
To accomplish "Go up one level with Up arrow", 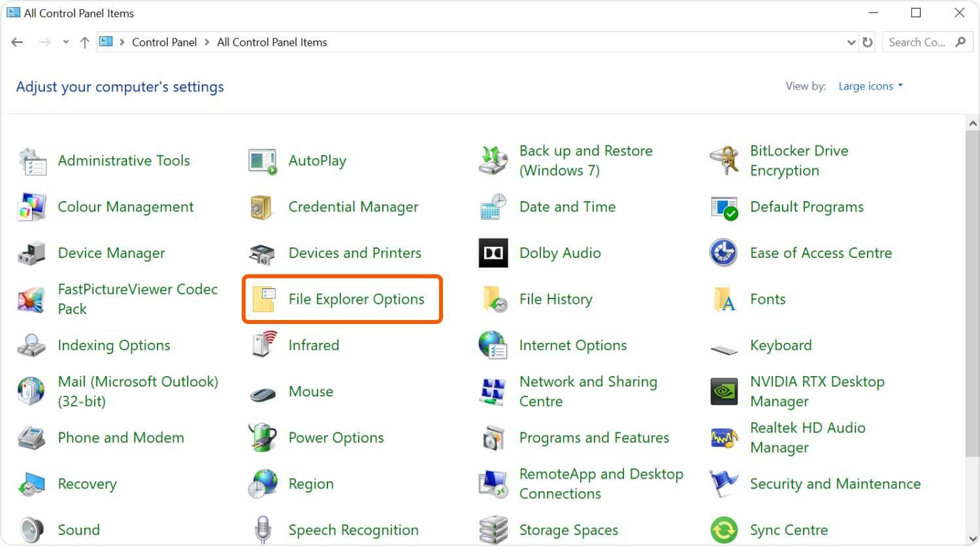I will pos(84,42).
